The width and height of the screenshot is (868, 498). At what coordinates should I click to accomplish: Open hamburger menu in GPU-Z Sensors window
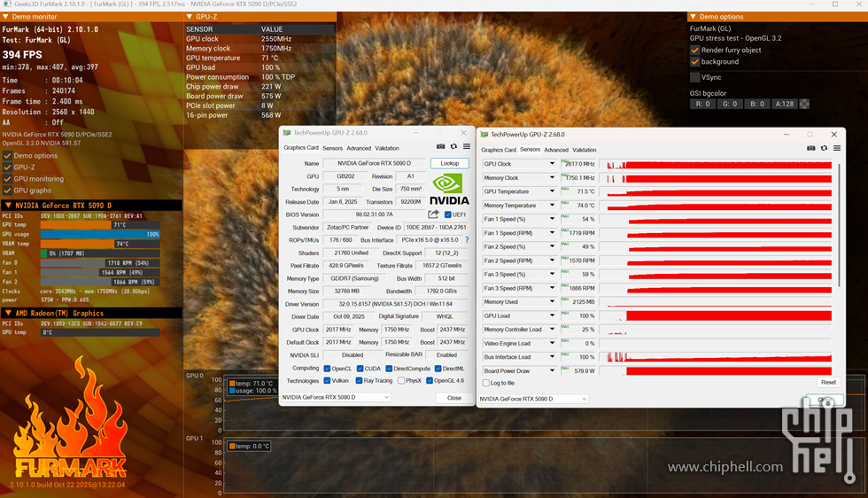(837, 149)
